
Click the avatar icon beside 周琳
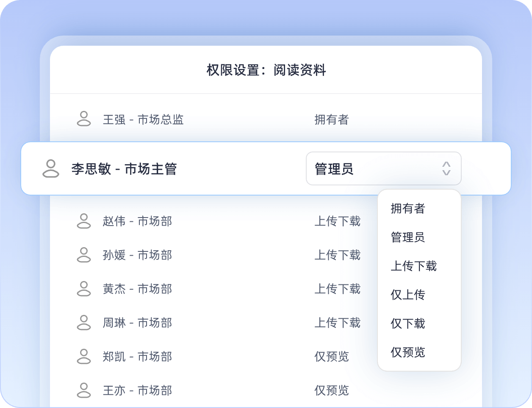click(84, 323)
